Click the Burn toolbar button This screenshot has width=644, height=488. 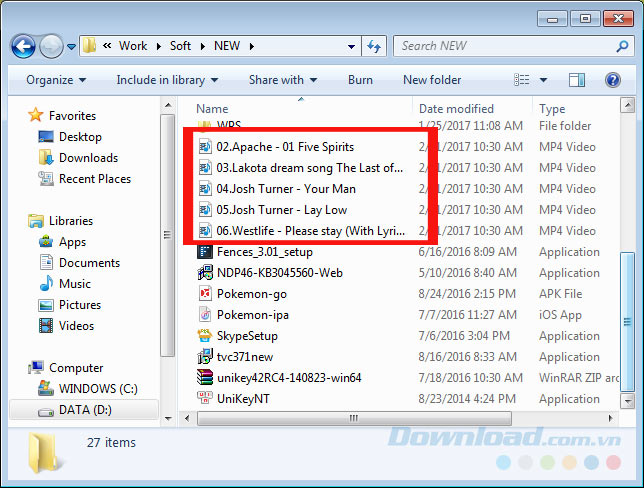pos(360,80)
